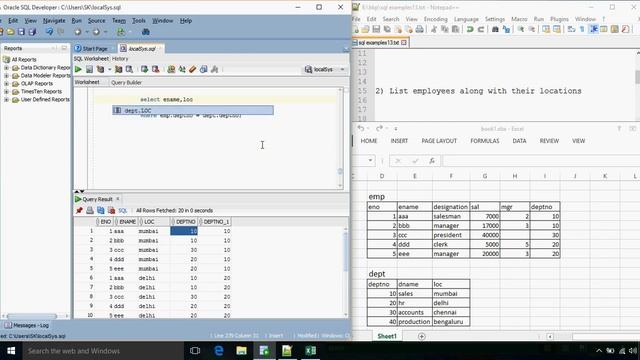Click the Commit icon in worksheet toolbar
The height and width of the screenshot is (360, 640).
pos(144,69)
